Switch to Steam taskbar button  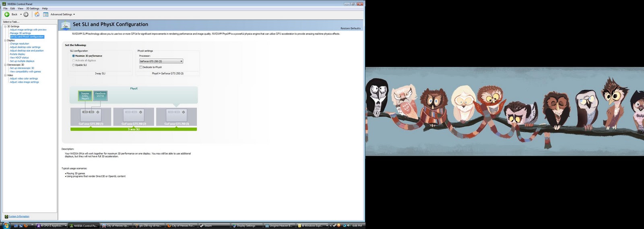(215, 226)
